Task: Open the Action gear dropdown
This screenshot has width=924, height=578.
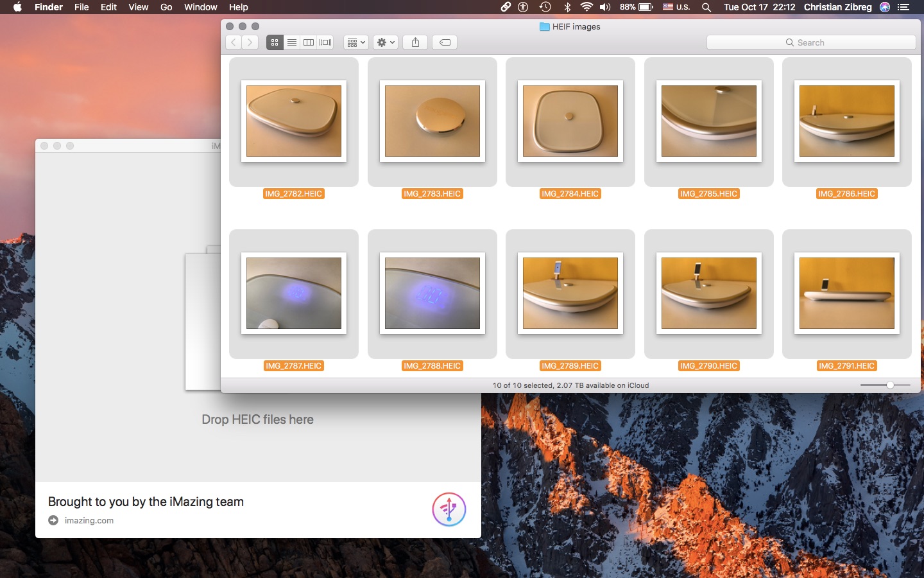Action: (x=386, y=42)
